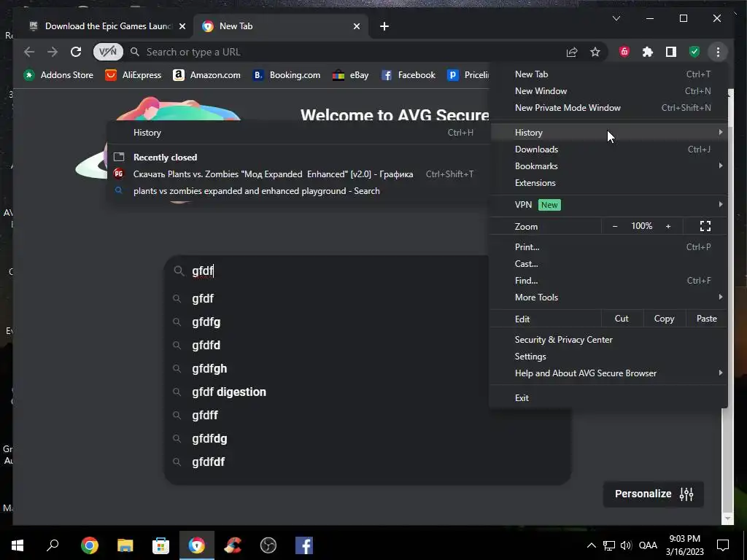Open the red privacy guard extension icon
The image size is (747, 560).
coord(624,52)
